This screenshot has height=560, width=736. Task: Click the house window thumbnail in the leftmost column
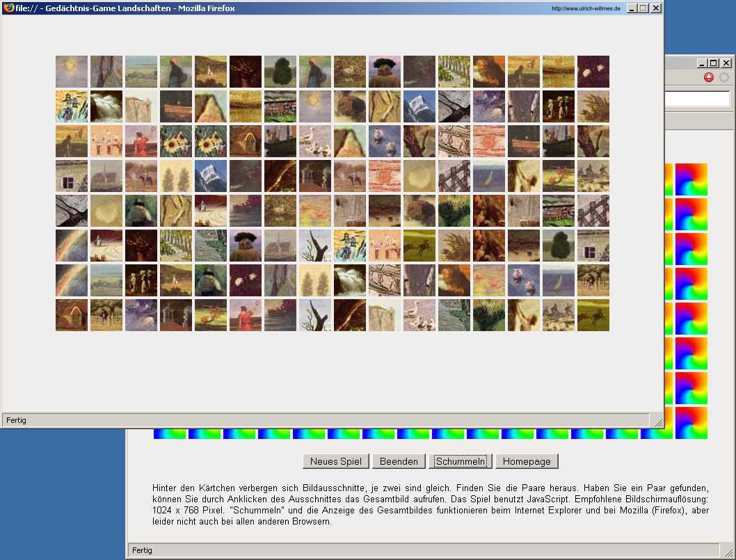(72, 176)
